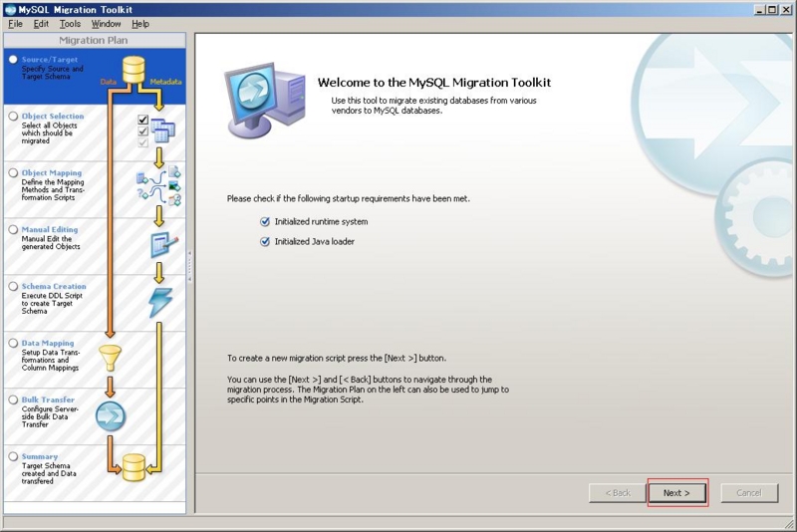Click the Schema Creation lightning bolt icon
This screenshot has width=797, height=532.
(160, 303)
